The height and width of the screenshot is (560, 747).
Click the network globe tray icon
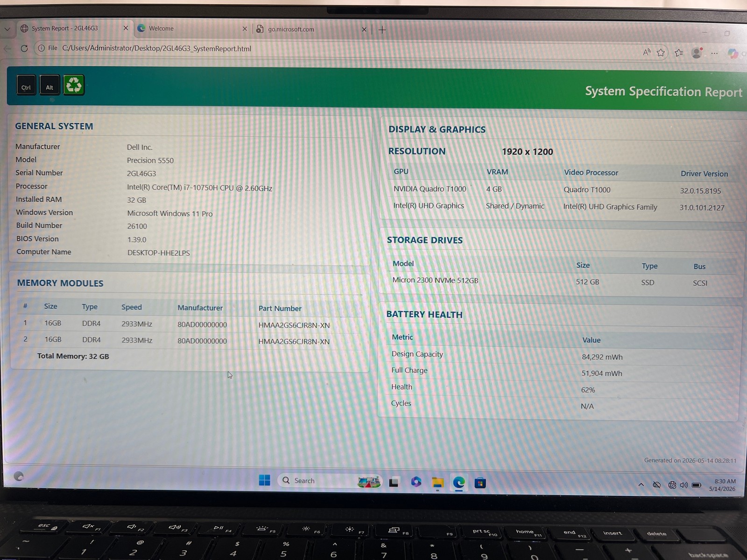click(x=672, y=485)
